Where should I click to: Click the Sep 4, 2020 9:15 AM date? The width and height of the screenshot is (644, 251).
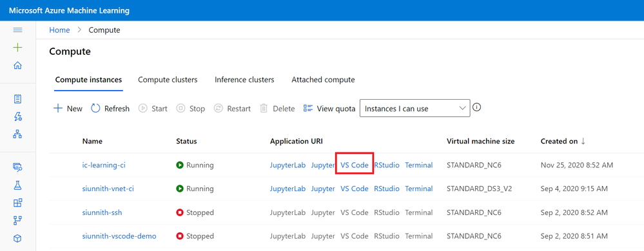coord(574,189)
